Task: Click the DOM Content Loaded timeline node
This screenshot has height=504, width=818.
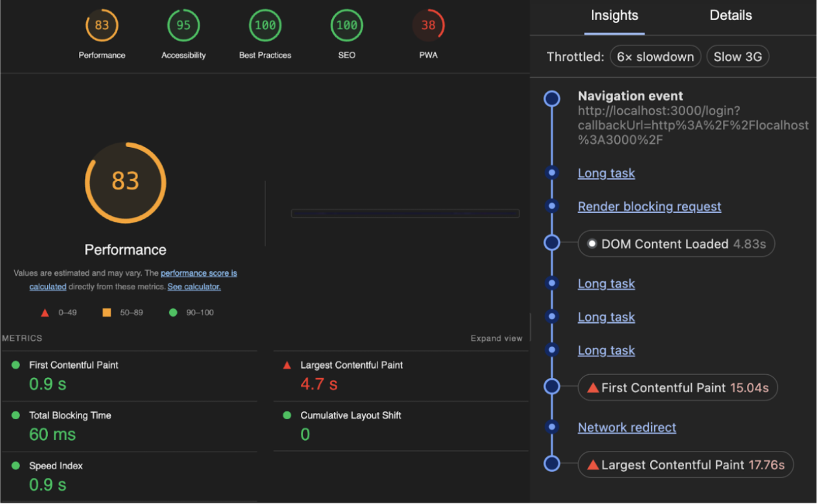Action: [x=675, y=243]
